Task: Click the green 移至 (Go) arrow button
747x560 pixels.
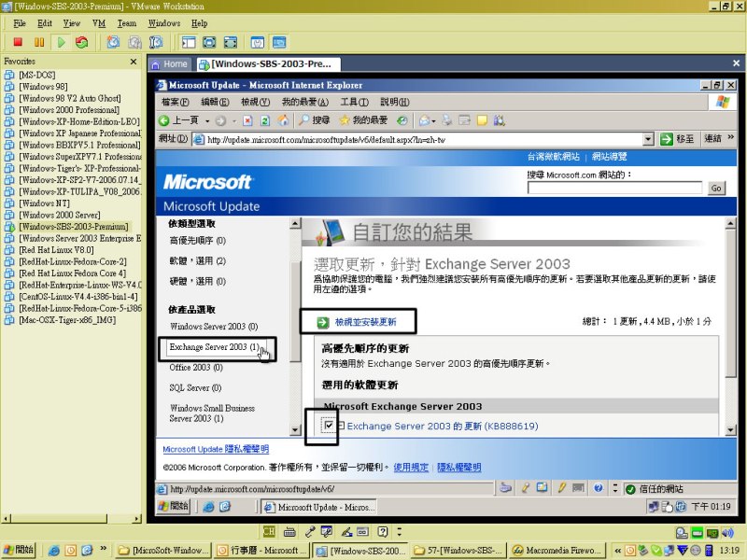Action: (x=666, y=139)
